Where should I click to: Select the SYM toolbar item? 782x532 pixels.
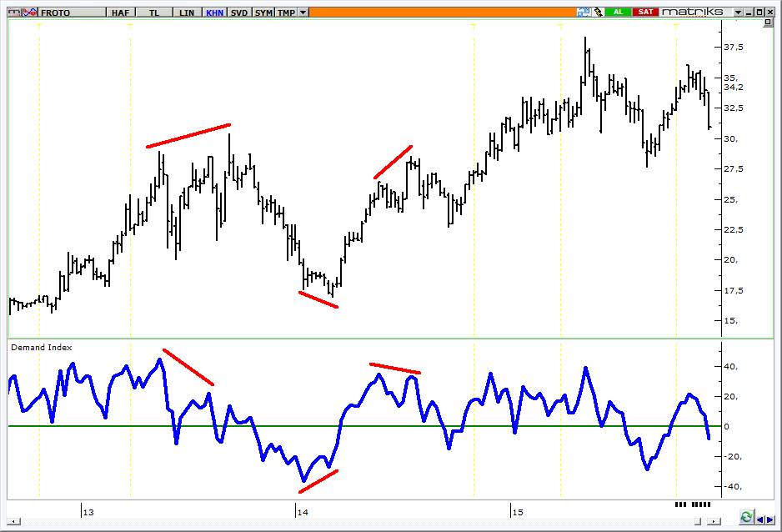263,13
